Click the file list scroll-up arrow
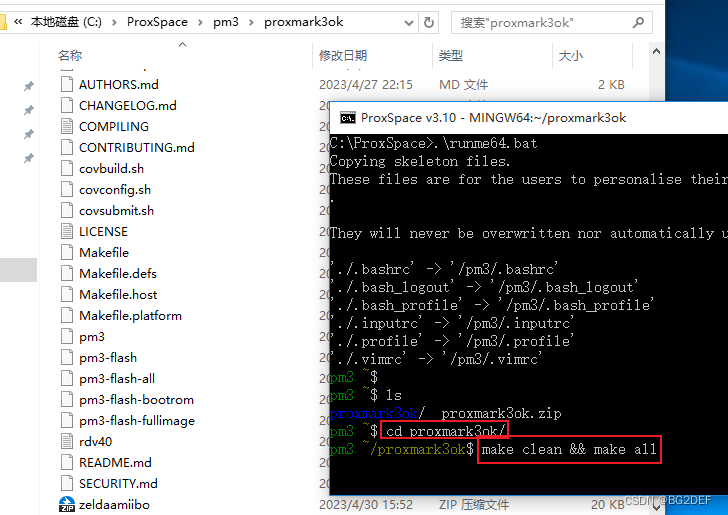Image resolution: width=728 pixels, height=515 pixels. click(x=656, y=52)
